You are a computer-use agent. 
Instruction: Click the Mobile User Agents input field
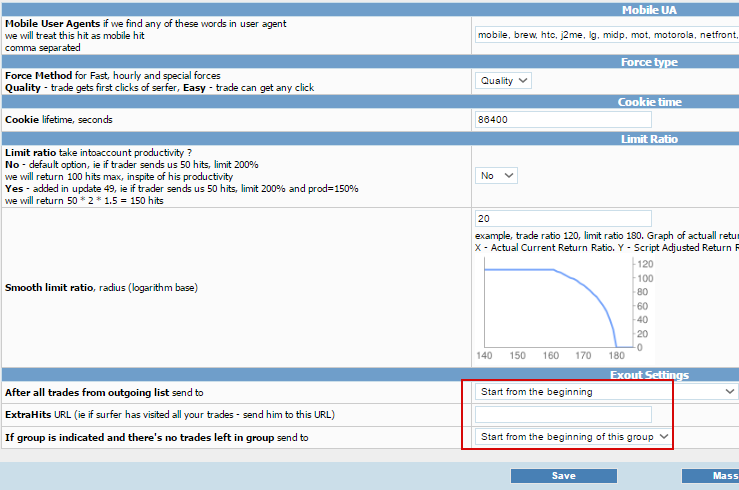(607, 35)
